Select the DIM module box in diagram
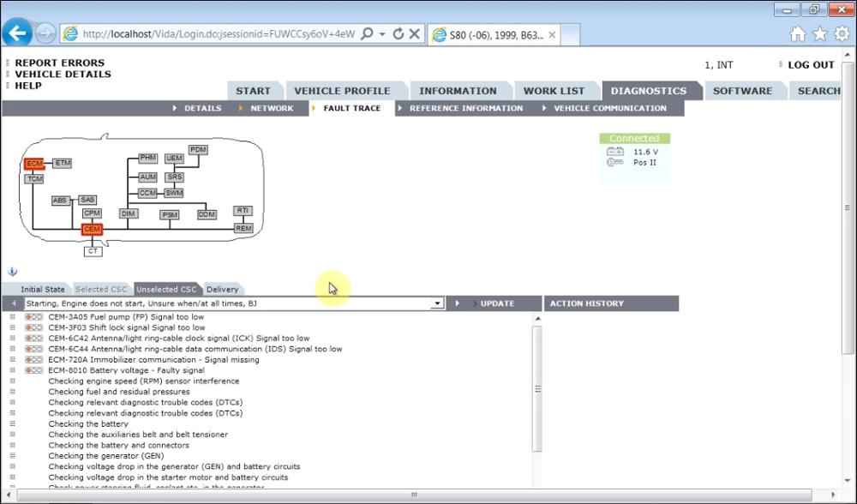 pyautogui.click(x=129, y=213)
